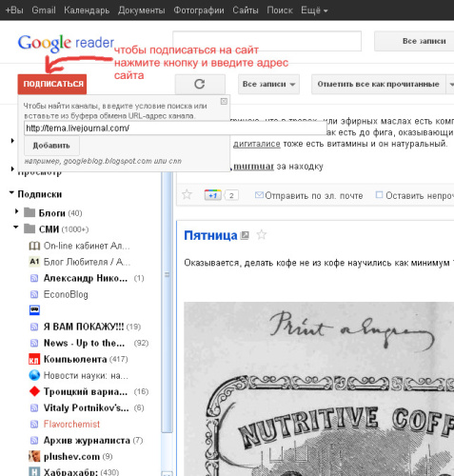Viewport: 454px width, 476px height.
Task: Open the Все записи dropdown in toolbar
Action: pyautogui.click(x=268, y=85)
